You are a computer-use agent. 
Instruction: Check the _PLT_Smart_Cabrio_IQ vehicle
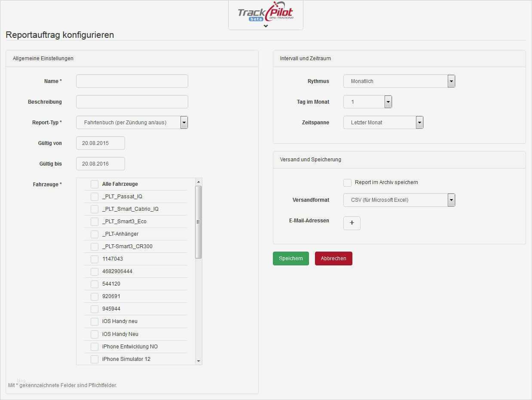(x=94, y=209)
